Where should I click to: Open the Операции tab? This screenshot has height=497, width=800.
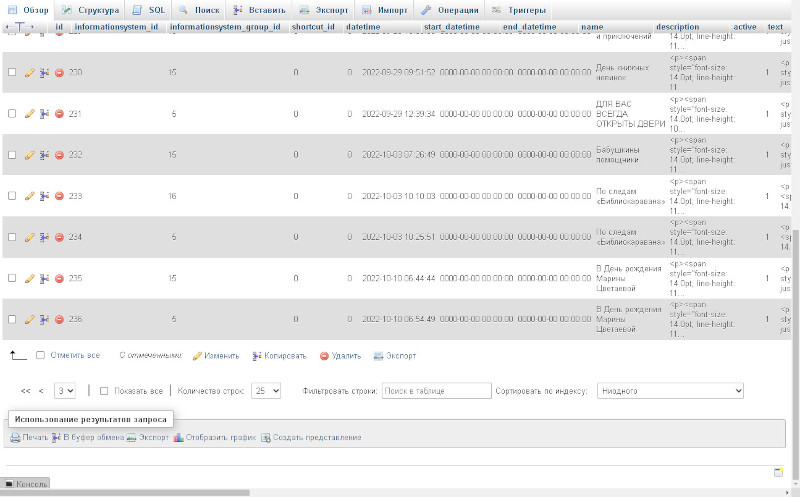450,10
